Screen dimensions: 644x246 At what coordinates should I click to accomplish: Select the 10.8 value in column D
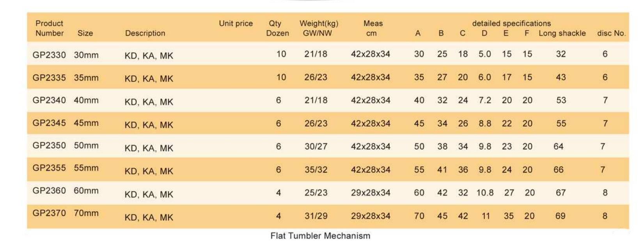tap(485, 193)
